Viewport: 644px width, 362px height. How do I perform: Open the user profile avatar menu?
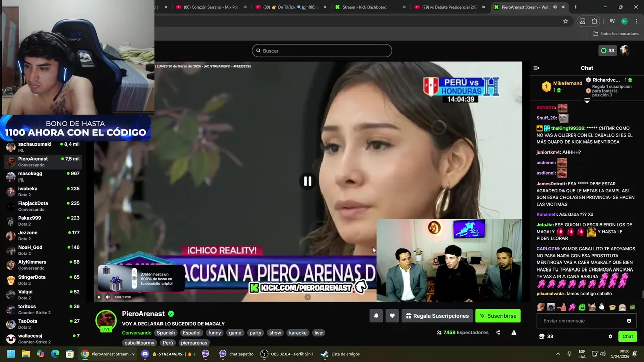(x=625, y=51)
